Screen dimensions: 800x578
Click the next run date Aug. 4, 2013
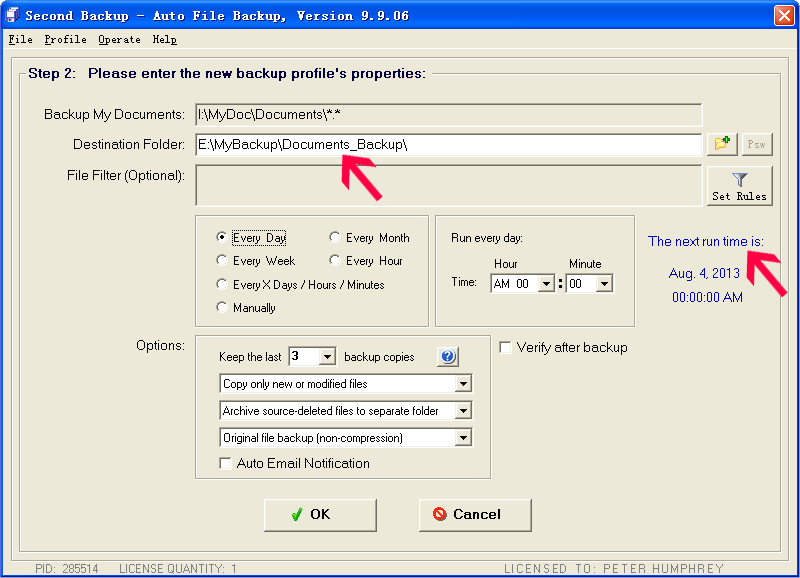(704, 273)
